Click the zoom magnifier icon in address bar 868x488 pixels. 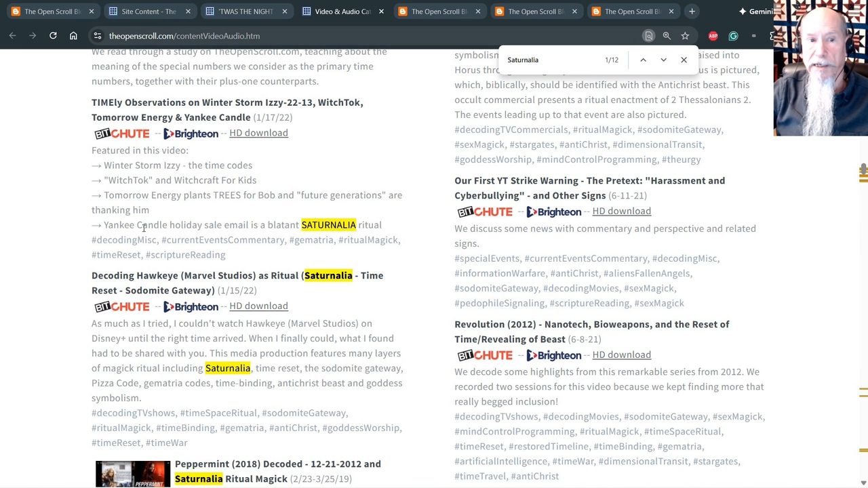coord(667,36)
